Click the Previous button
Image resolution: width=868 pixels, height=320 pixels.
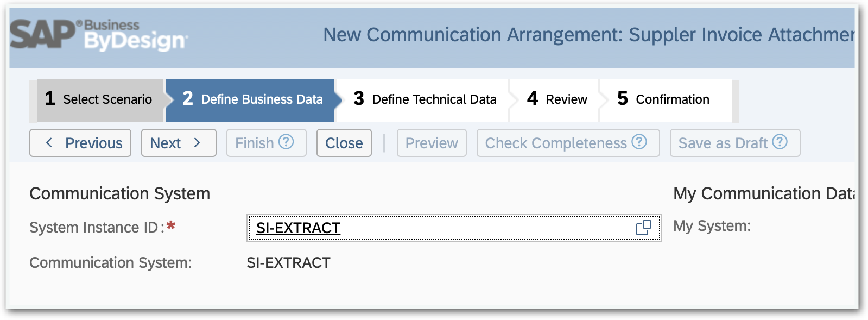coord(80,143)
